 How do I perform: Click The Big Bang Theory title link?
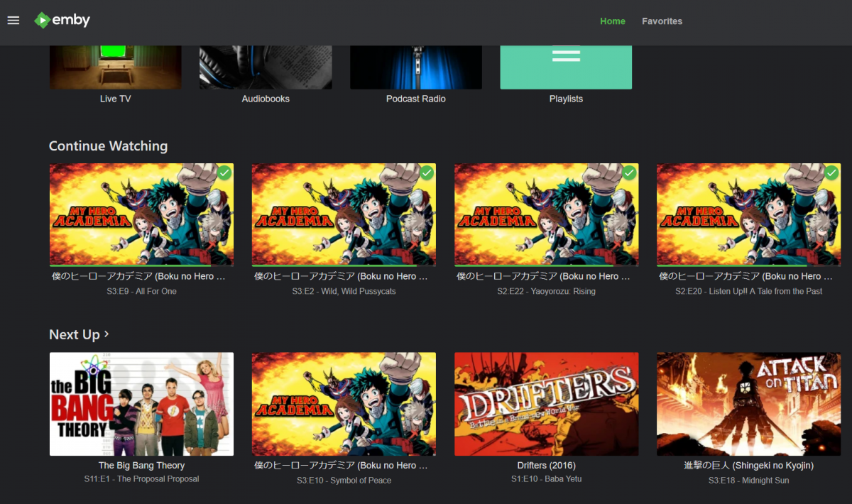(141, 466)
